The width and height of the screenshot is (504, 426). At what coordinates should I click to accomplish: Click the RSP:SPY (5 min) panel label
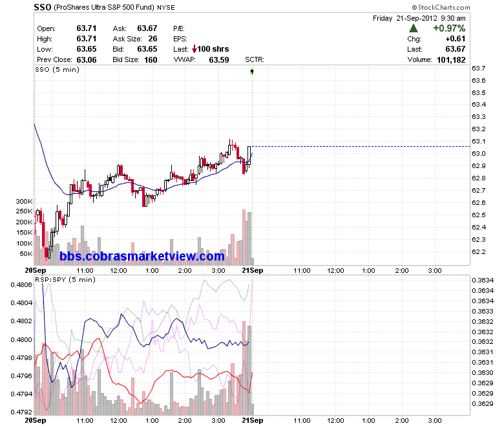click(65, 279)
